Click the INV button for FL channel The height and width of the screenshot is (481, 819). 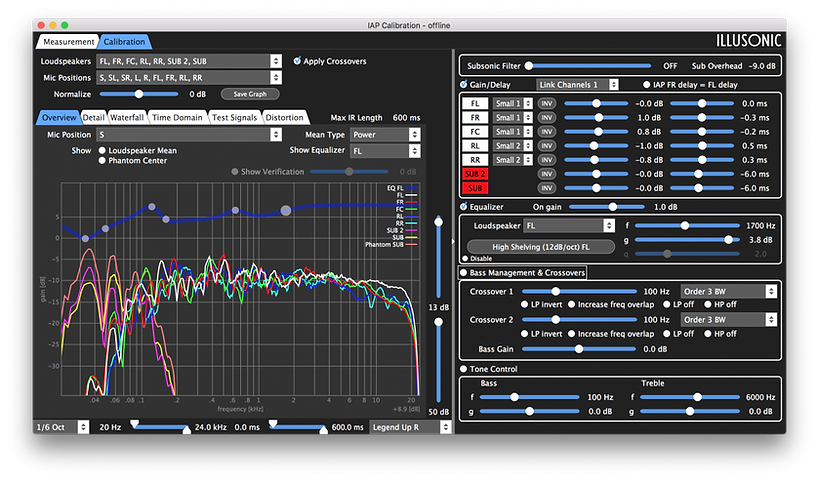click(x=547, y=103)
